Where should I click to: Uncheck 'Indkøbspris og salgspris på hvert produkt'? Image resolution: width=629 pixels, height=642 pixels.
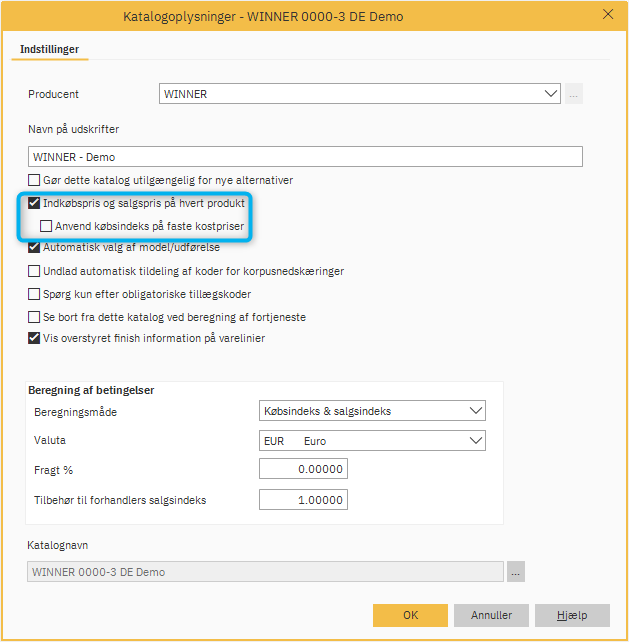click(x=35, y=203)
